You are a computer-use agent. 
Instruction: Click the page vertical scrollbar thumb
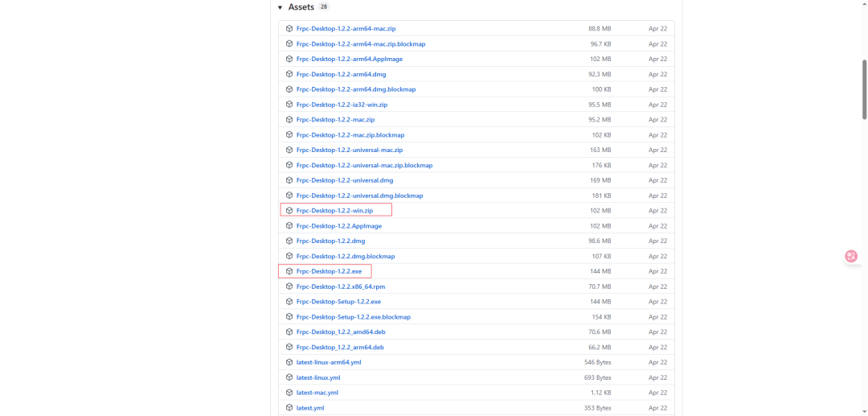[864, 89]
